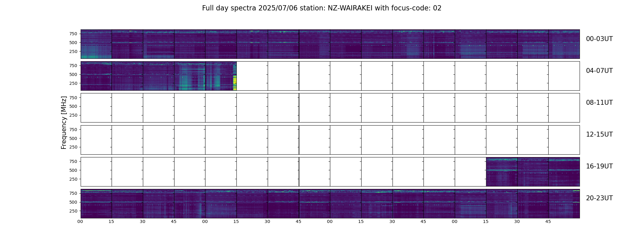Click the 250 tick label of the 00-03UT row
The image size is (644, 245).
click(73, 51)
